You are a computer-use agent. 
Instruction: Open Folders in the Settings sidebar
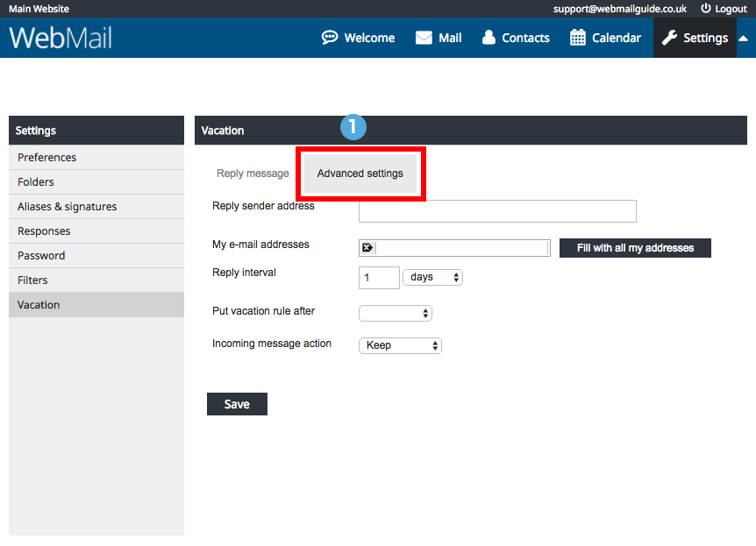(x=96, y=181)
